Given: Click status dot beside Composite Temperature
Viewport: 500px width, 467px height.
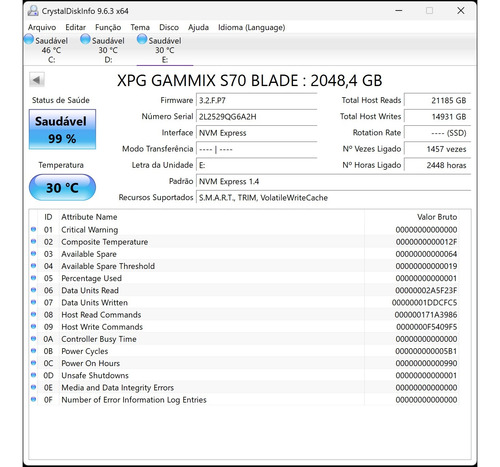Looking at the screenshot, I should click(x=33, y=241).
